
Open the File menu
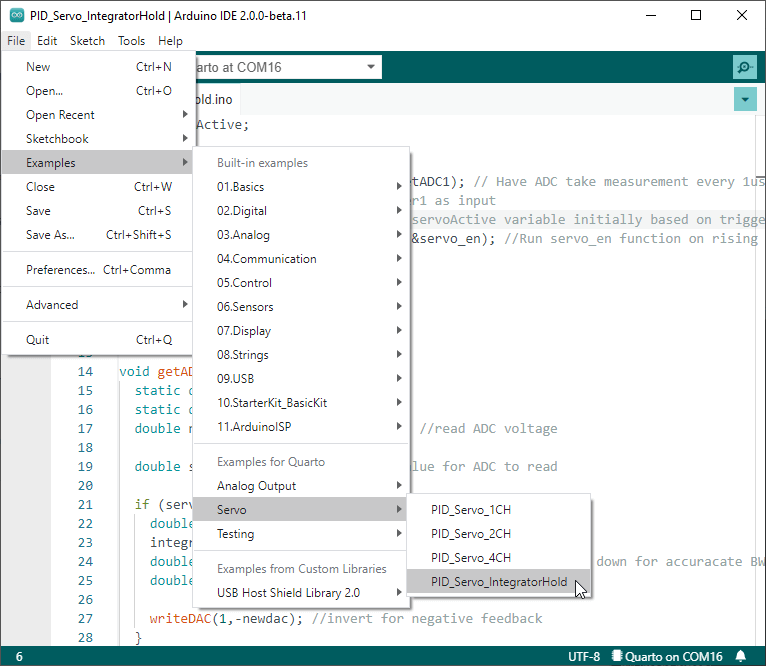coord(16,41)
